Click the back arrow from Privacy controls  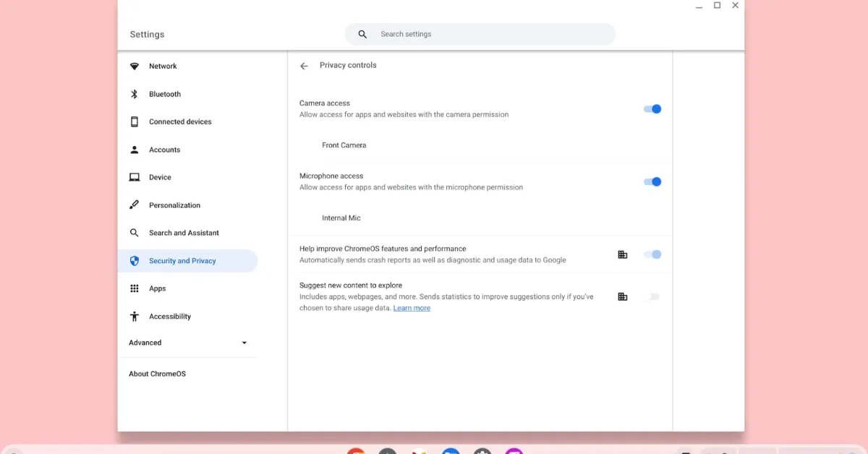pos(305,65)
